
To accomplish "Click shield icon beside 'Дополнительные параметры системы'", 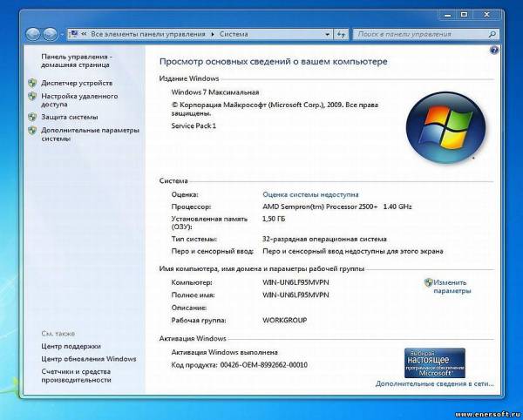I will coord(32,130).
